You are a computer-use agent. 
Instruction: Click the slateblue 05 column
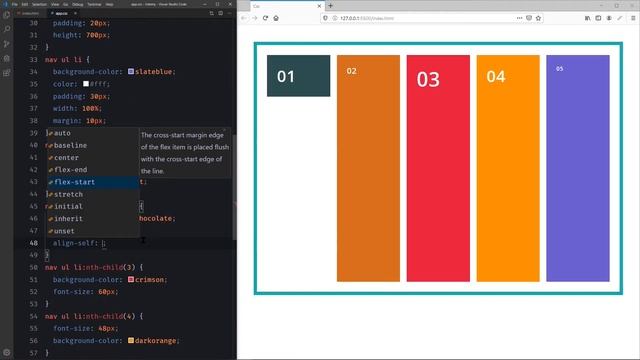coord(578,168)
